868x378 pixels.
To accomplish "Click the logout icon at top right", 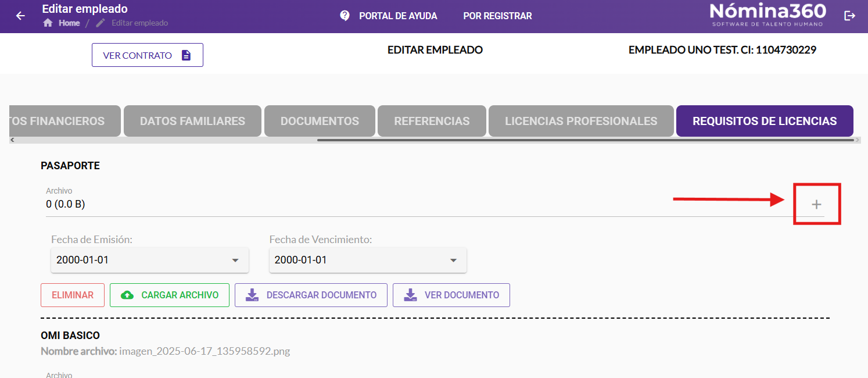I will [849, 16].
